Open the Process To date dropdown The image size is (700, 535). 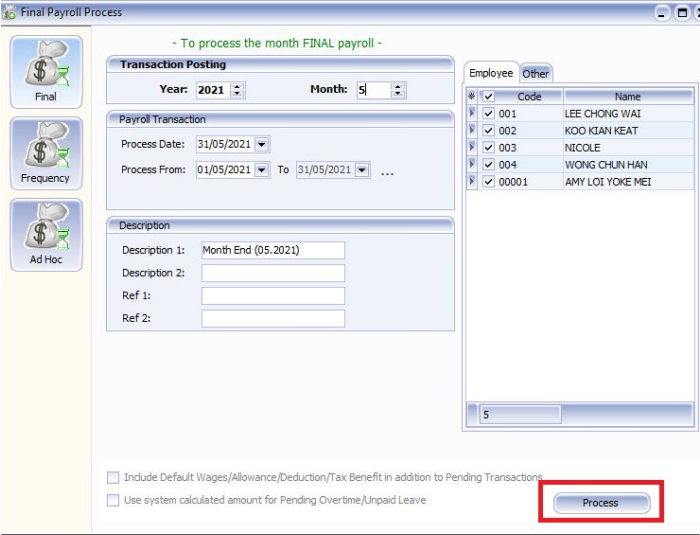coord(361,170)
